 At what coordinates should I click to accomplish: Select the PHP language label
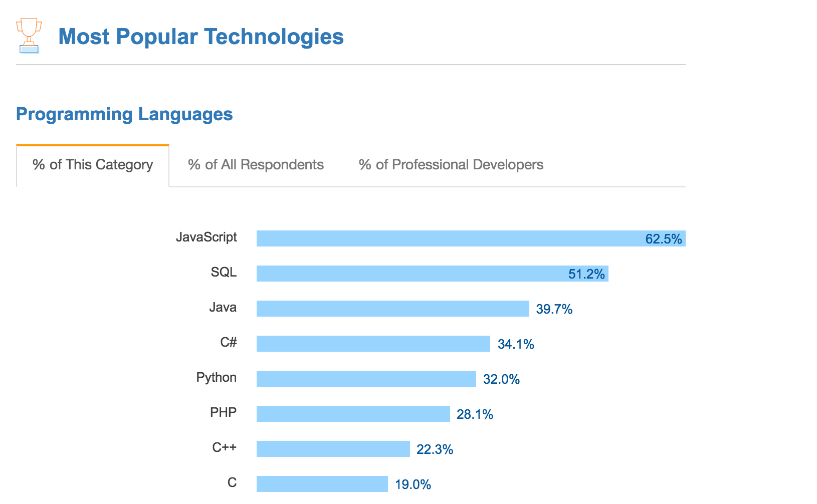pyautogui.click(x=223, y=412)
